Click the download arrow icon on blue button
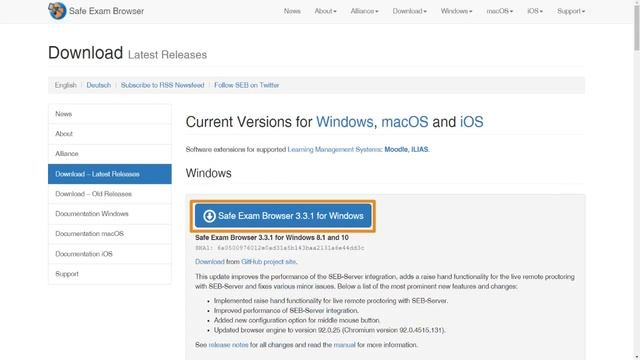This screenshot has height=360, width=640. point(209,216)
